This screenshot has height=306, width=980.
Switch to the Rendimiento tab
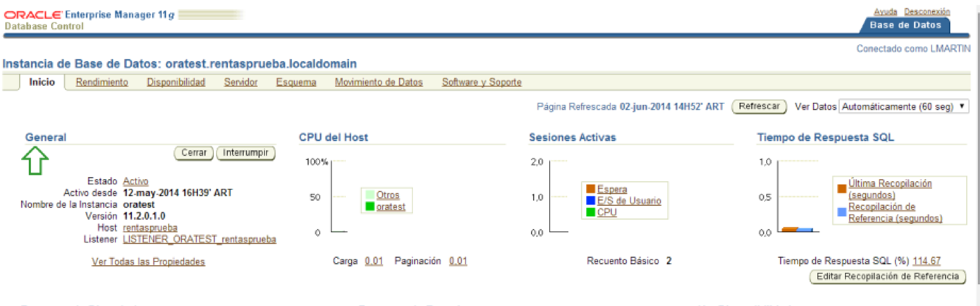[101, 82]
